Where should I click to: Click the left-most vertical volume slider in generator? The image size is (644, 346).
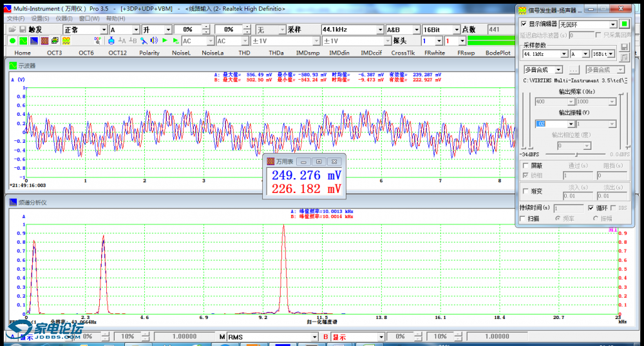[x=523, y=121]
